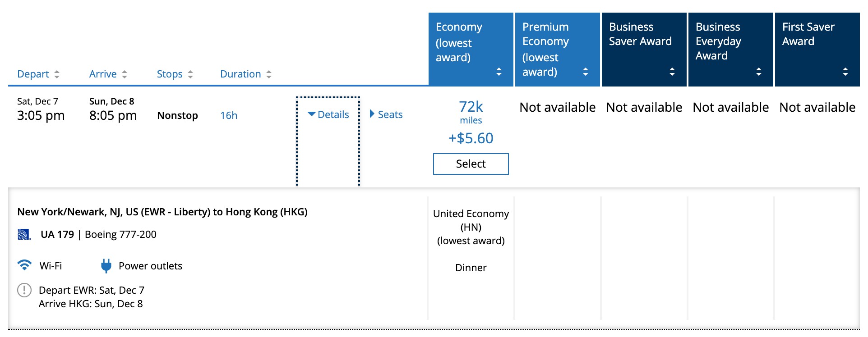Click the United Airlines logo icon
Image resolution: width=868 pixels, height=337 pixels.
point(24,234)
